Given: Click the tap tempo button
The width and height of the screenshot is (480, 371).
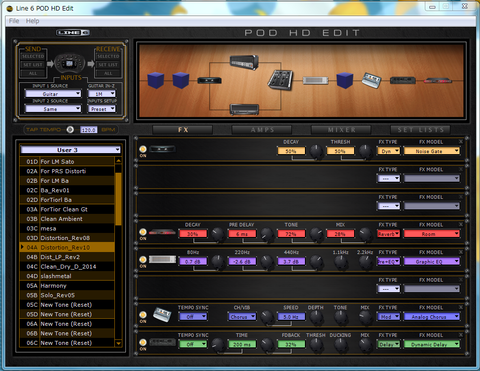Looking at the screenshot, I should tap(70, 130).
